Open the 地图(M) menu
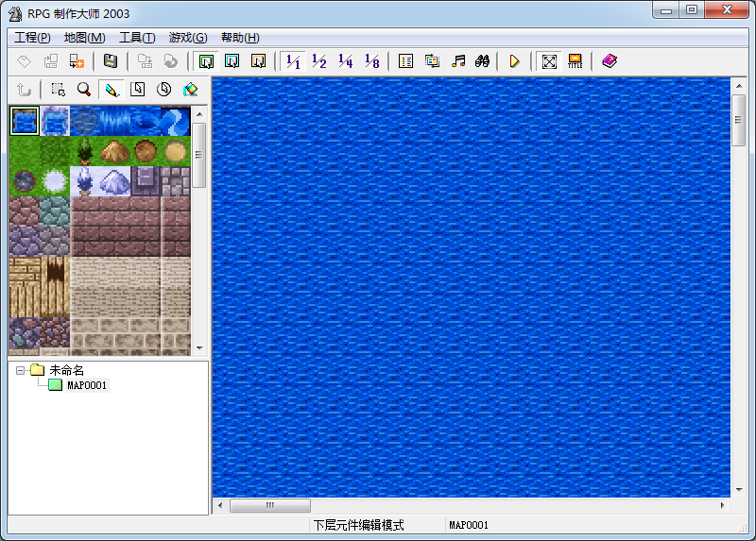Screen dimensions: 756x541 [84, 38]
